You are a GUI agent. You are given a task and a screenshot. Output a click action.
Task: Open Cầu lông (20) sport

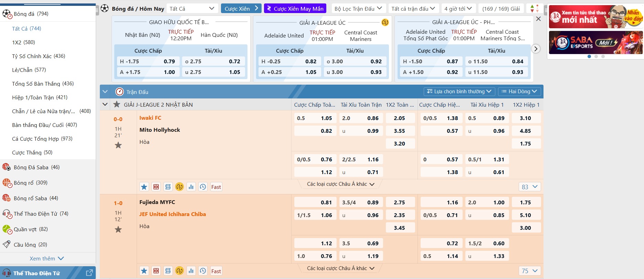pyautogui.click(x=48, y=245)
